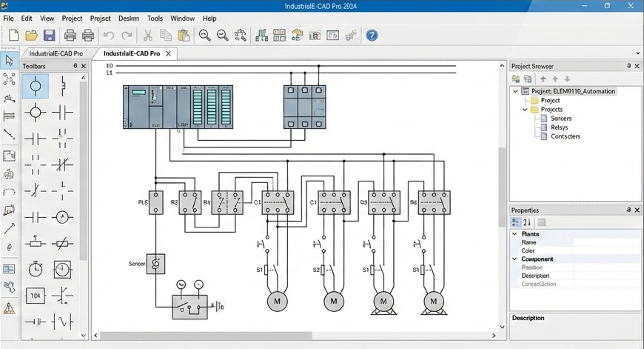Click the vertical canvas scrollbar thumb
This screenshot has width=644, height=349.
502,187
